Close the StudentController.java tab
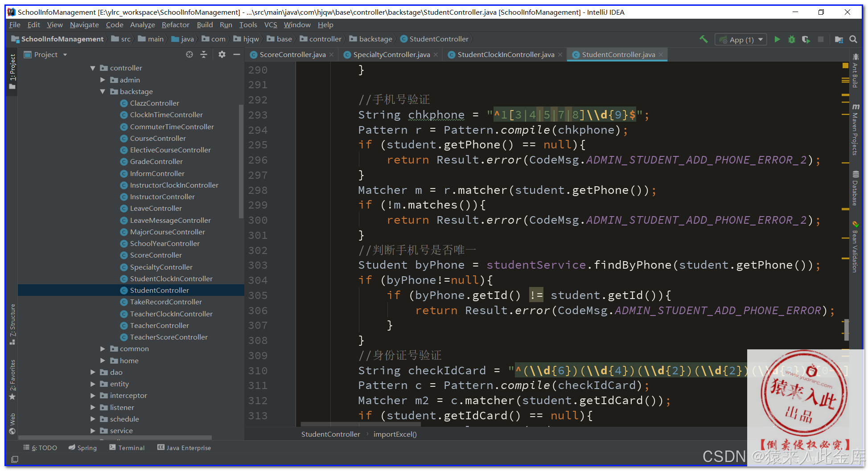The image size is (868, 471). coord(661,55)
